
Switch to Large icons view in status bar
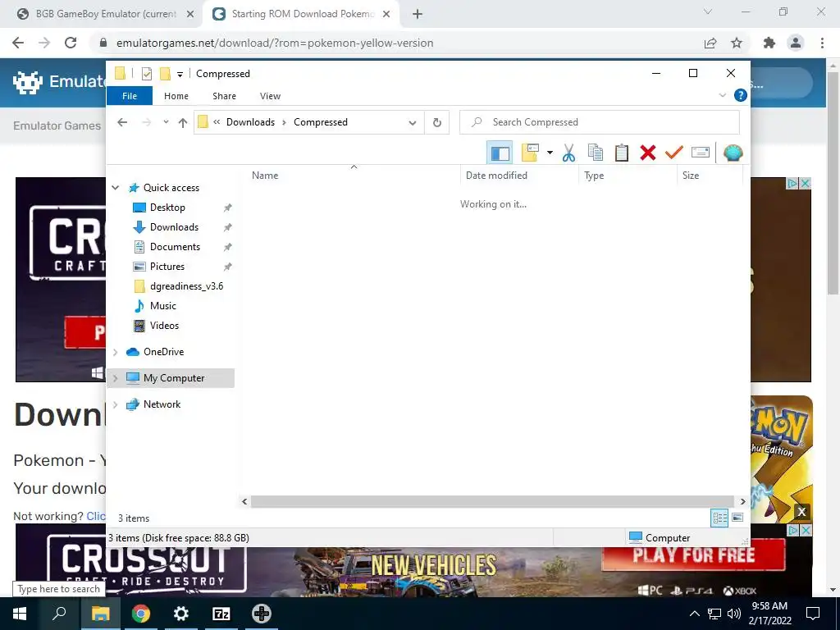click(737, 518)
